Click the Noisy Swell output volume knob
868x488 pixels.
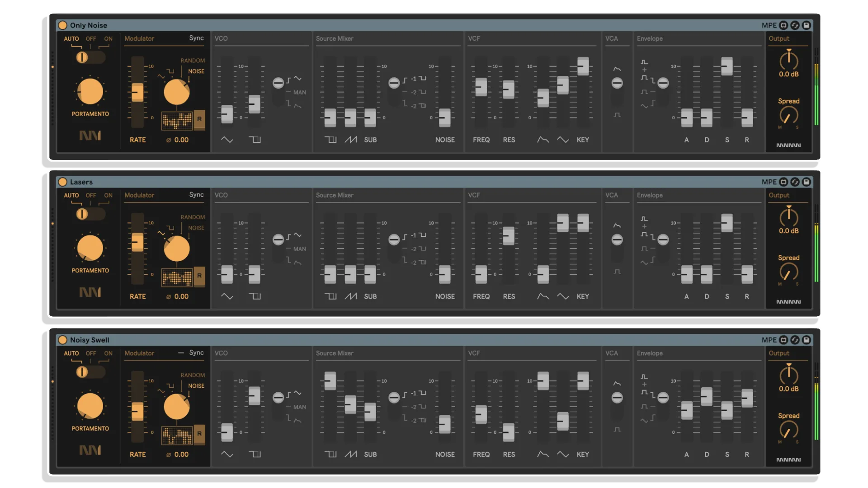pos(788,375)
